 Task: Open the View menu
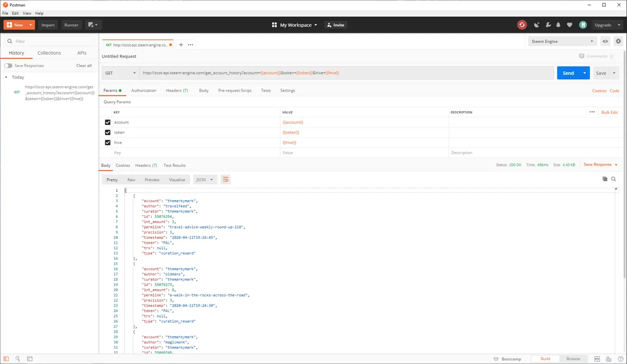[x=27, y=13]
